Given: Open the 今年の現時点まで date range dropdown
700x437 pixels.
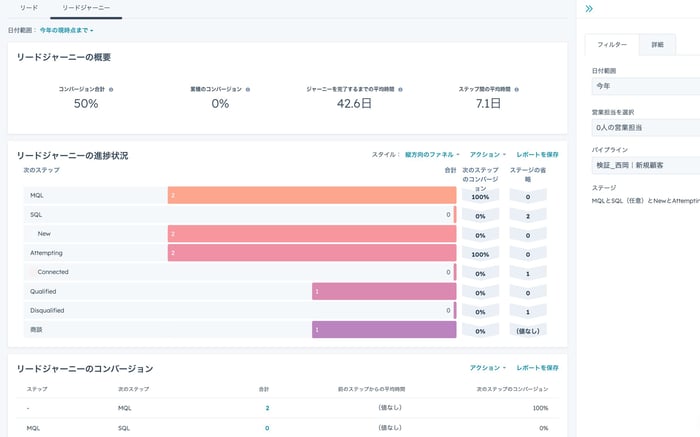Looking at the screenshot, I should coord(66,31).
